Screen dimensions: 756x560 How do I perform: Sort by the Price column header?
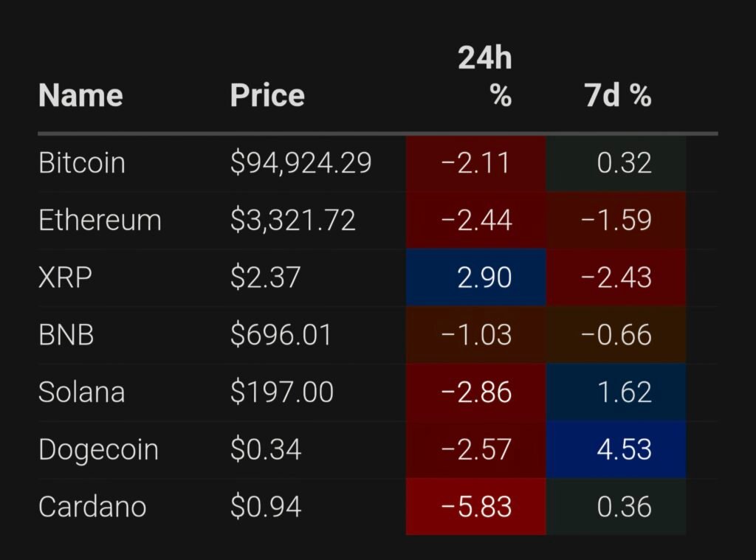pos(267,96)
